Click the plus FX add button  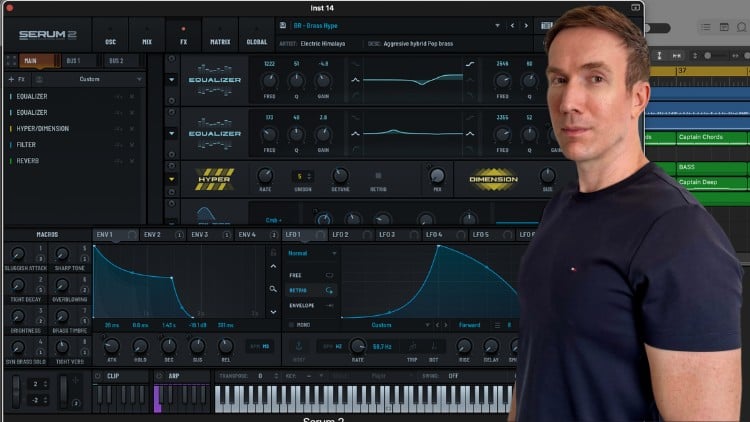click(16, 79)
